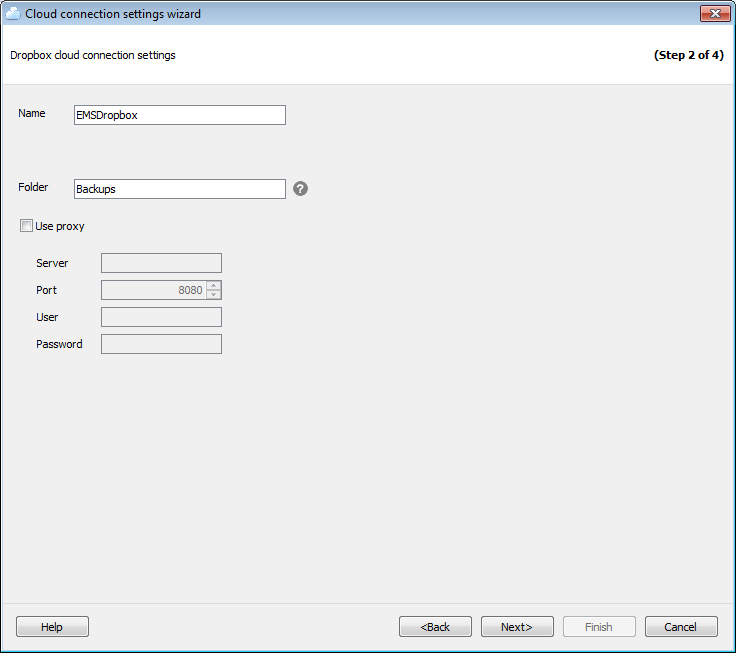Click the "Use proxy" label text

(x=60, y=226)
